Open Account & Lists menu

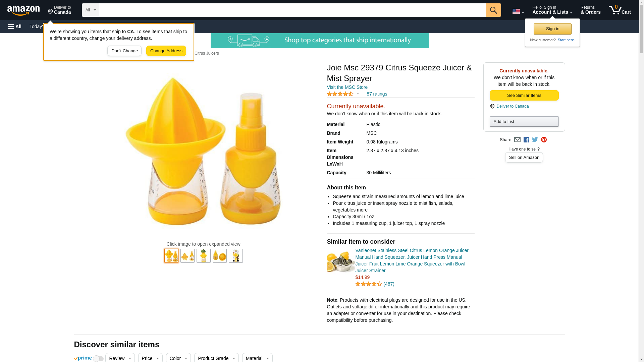pyautogui.click(x=552, y=10)
